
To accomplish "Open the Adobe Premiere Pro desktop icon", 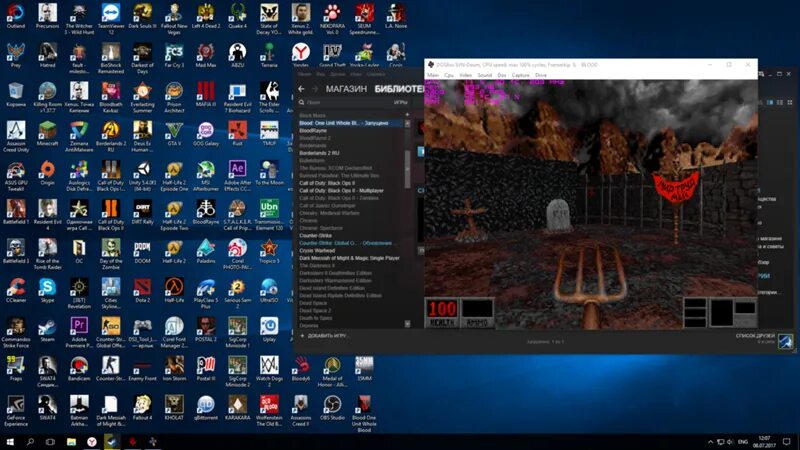I will click(79, 333).
